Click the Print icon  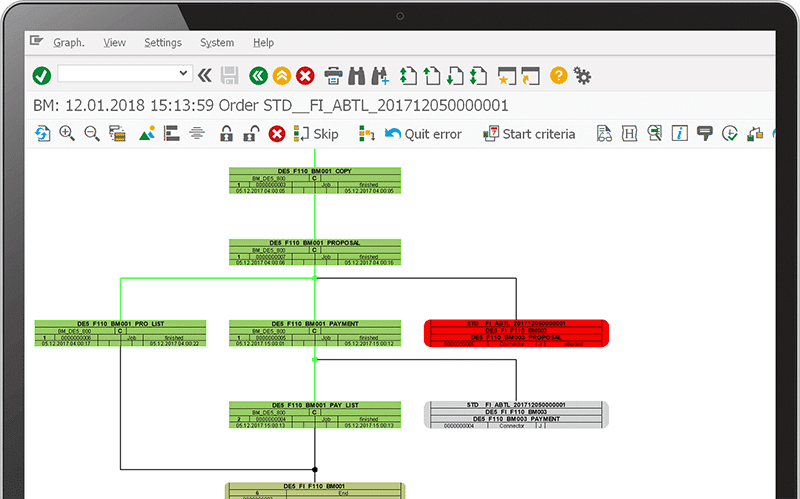click(333, 76)
